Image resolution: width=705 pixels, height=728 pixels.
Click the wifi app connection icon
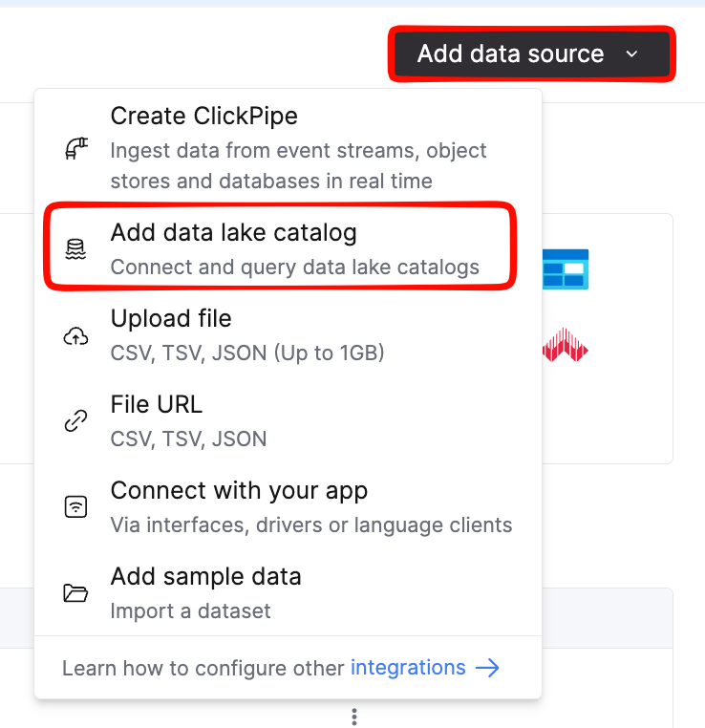pos(75,506)
